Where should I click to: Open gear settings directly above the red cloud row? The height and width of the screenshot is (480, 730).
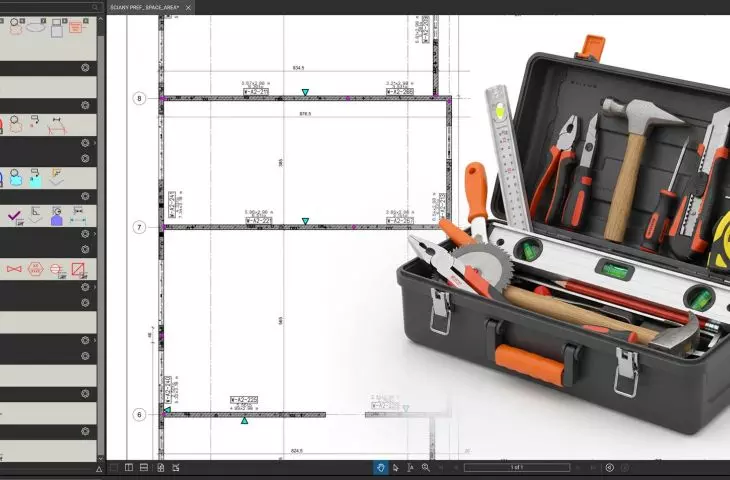tap(85, 105)
